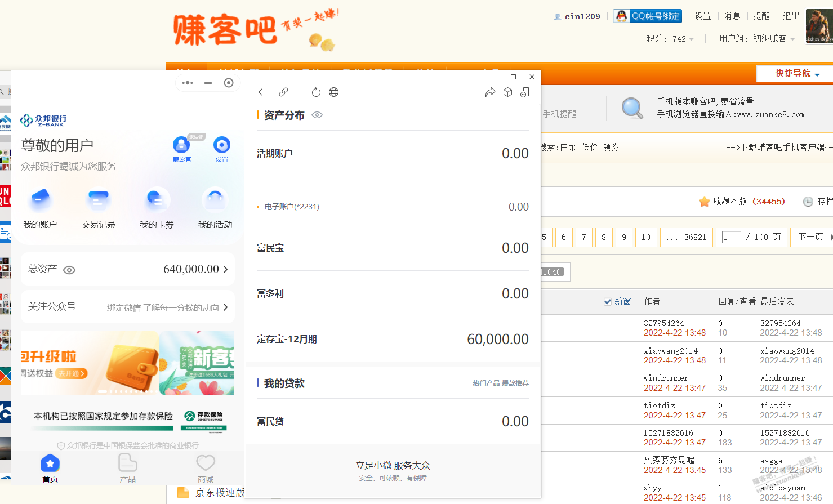
Task: Open 京东极速版 folder entry
Action: (x=212, y=493)
